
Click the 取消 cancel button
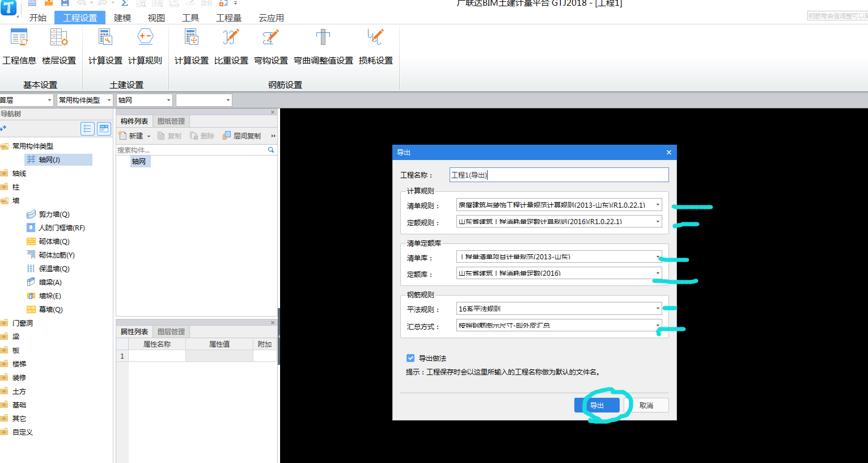pyautogui.click(x=646, y=405)
